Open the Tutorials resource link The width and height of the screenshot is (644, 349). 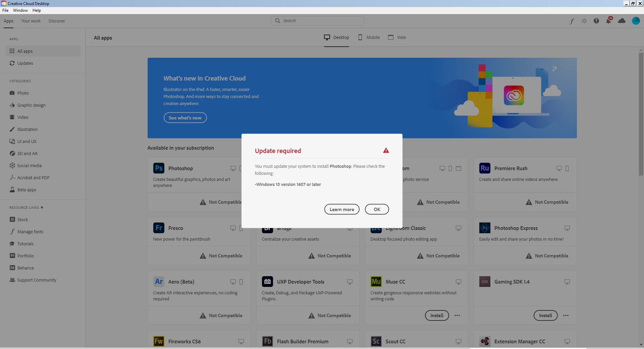pyautogui.click(x=43, y=244)
